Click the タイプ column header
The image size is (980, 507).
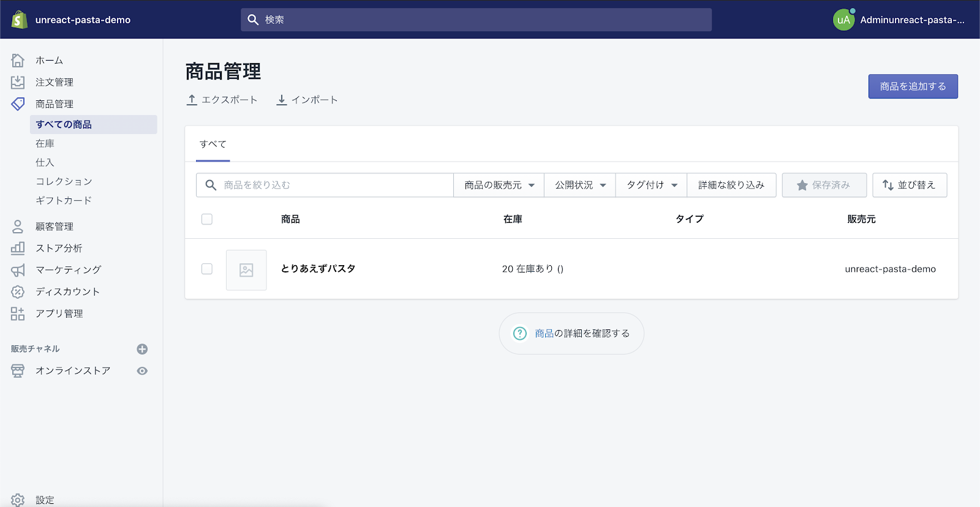pyautogui.click(x=690, y=219)
